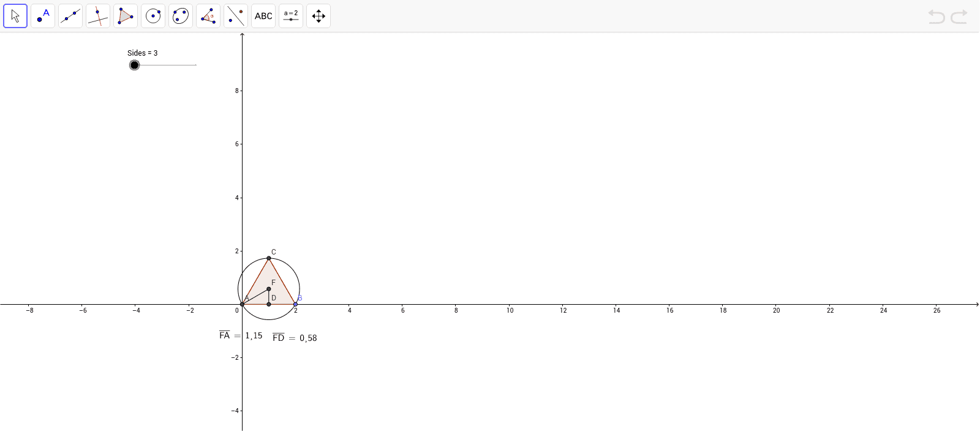Screen dimensions: 980x432
Task: Click point A at the origin
Action: pos(243,304)
